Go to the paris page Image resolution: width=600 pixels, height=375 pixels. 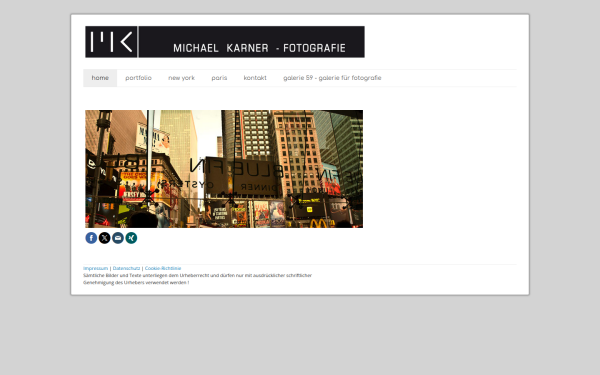tap(219, 78)
